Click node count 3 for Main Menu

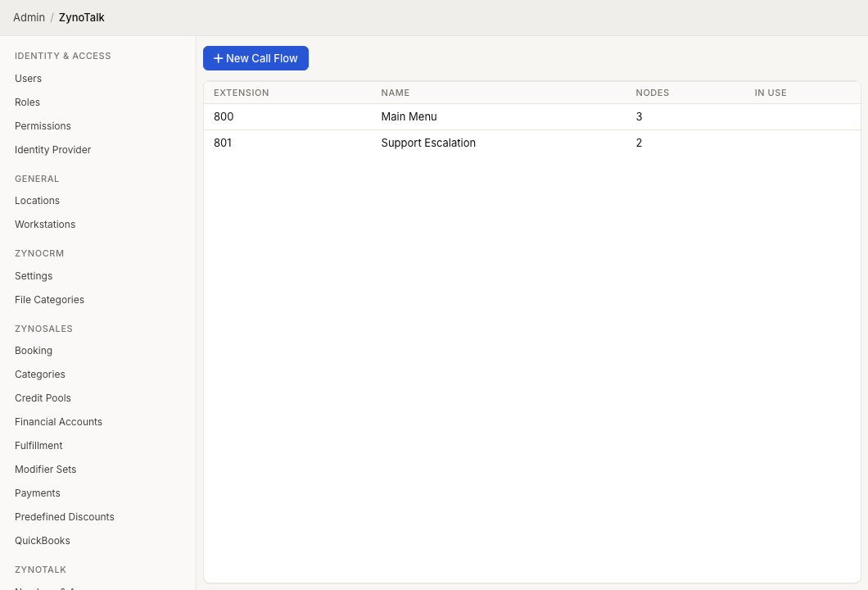click(x=639, y=117)
